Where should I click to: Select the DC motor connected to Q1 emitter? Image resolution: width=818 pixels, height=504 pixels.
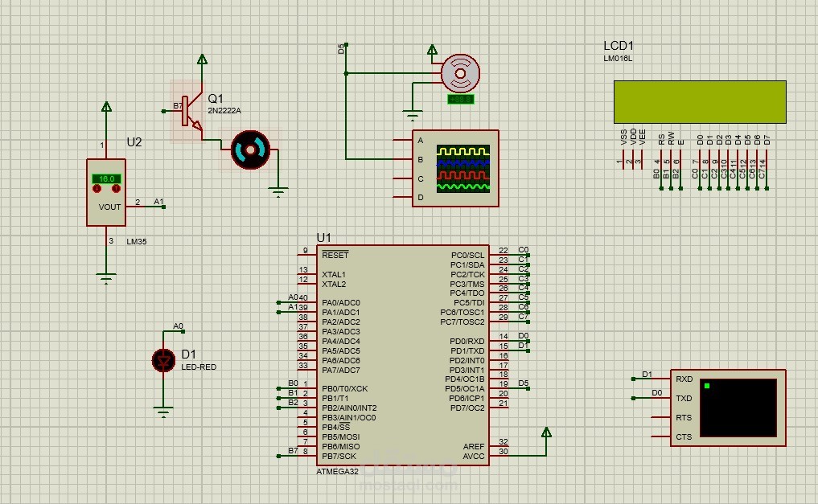(250, 150)
